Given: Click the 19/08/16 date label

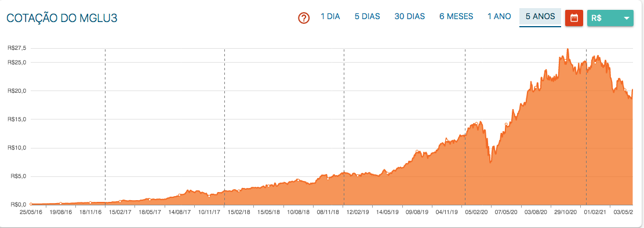Looking at the screenshot, I should click(60, 213).
